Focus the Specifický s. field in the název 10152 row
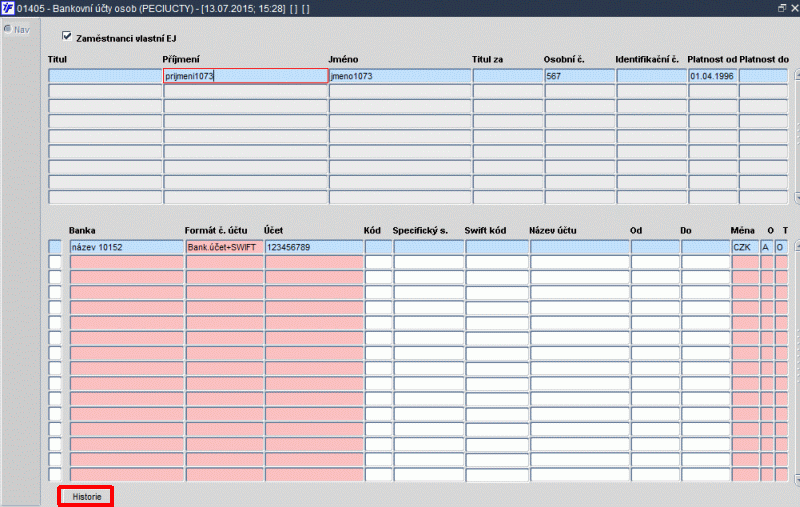800x507 pixels. click(428, 247)
